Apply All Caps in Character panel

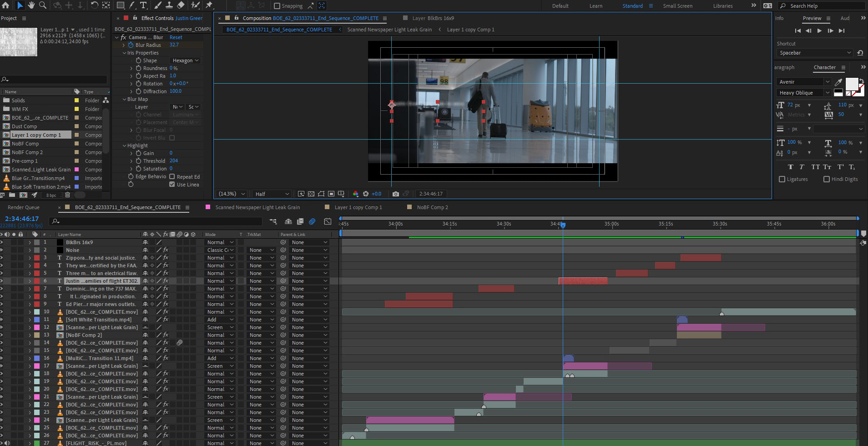tap(816, 167)
